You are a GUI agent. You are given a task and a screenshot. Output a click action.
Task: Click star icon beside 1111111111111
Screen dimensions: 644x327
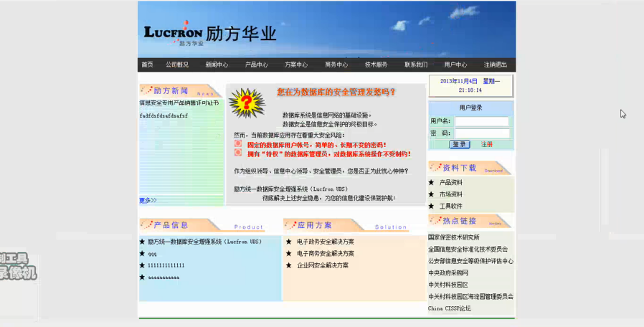click(x=142, y=265)
